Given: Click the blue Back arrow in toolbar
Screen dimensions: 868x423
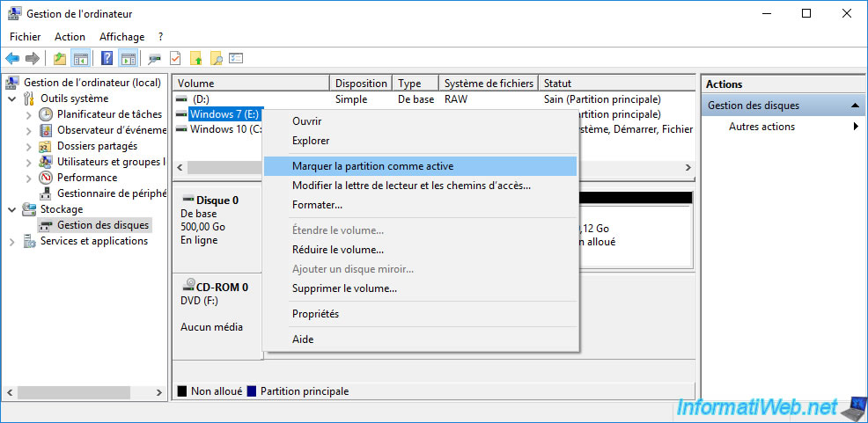Looking at the screenshot, I should tap(12, 59).
